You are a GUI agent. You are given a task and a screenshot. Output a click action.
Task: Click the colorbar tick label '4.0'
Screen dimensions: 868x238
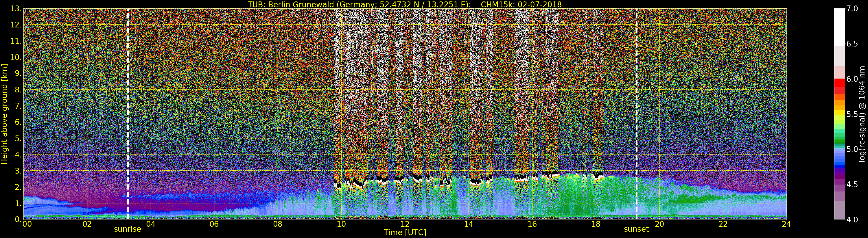click(x=852, y=220)
